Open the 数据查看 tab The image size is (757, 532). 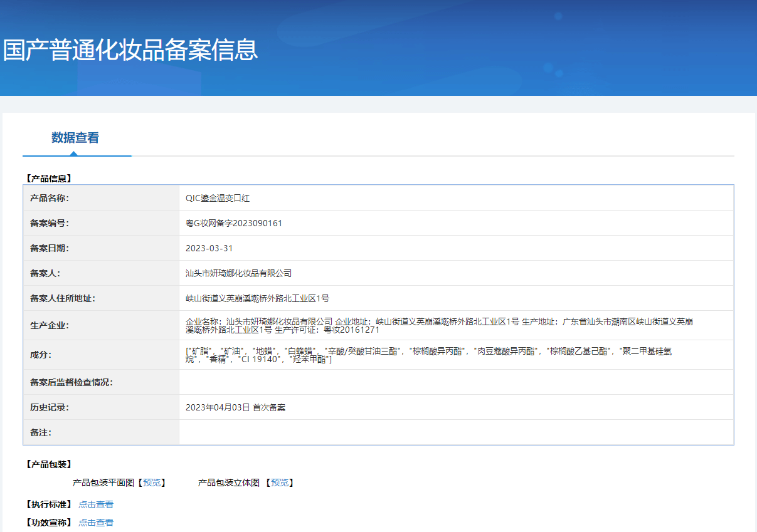point(75,138)
